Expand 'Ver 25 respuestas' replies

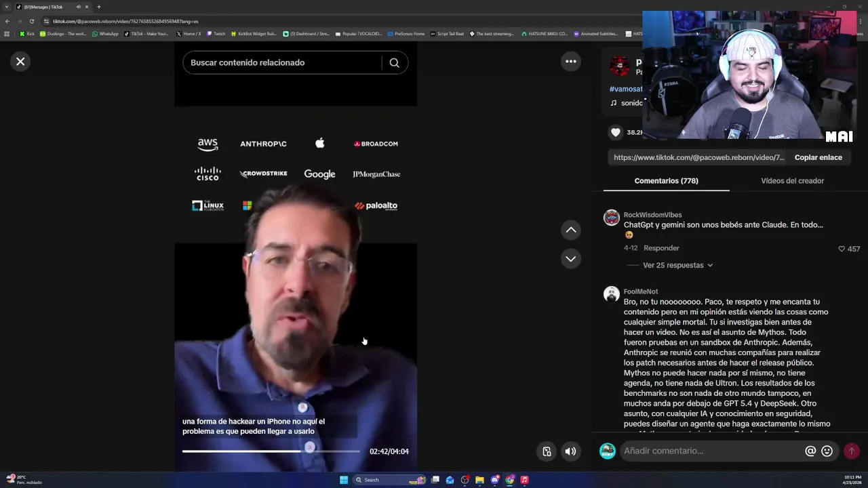pos(677,265)
